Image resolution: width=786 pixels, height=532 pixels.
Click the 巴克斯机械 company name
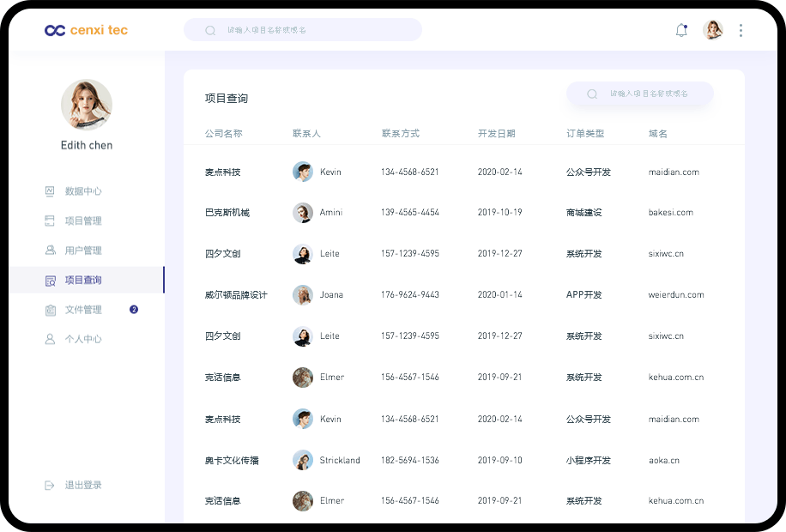coord(227,213)
